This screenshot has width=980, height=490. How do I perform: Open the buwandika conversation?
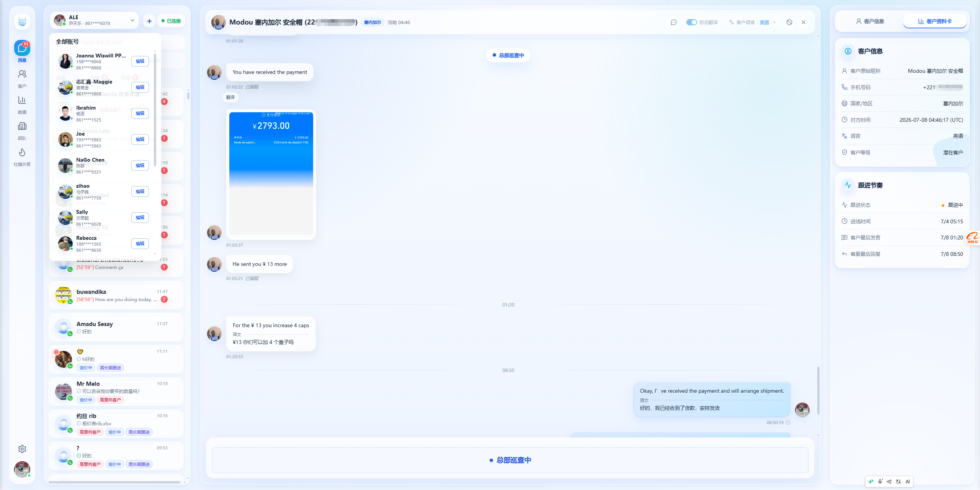116,295
